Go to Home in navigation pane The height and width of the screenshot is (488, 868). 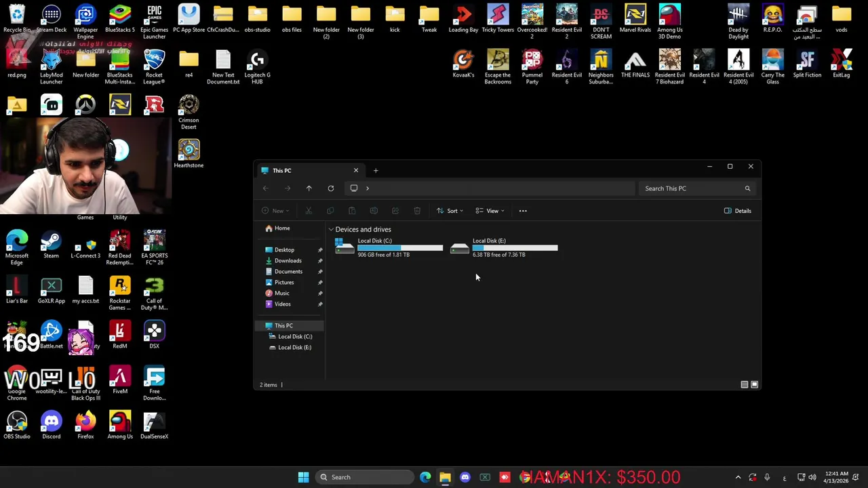pos(282,228)
